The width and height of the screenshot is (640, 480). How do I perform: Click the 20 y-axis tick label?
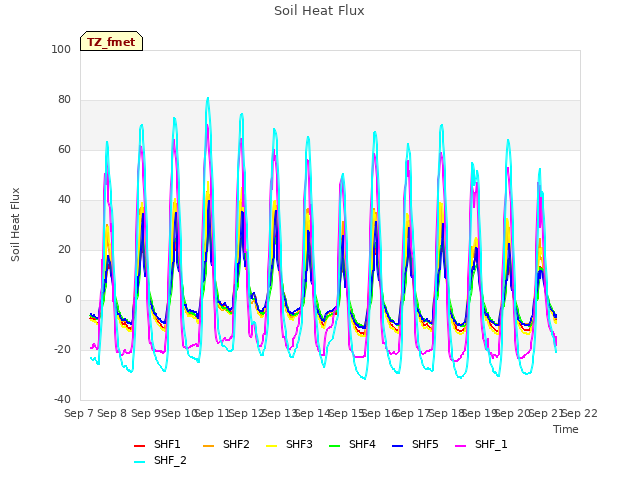[x=64, y=250]
